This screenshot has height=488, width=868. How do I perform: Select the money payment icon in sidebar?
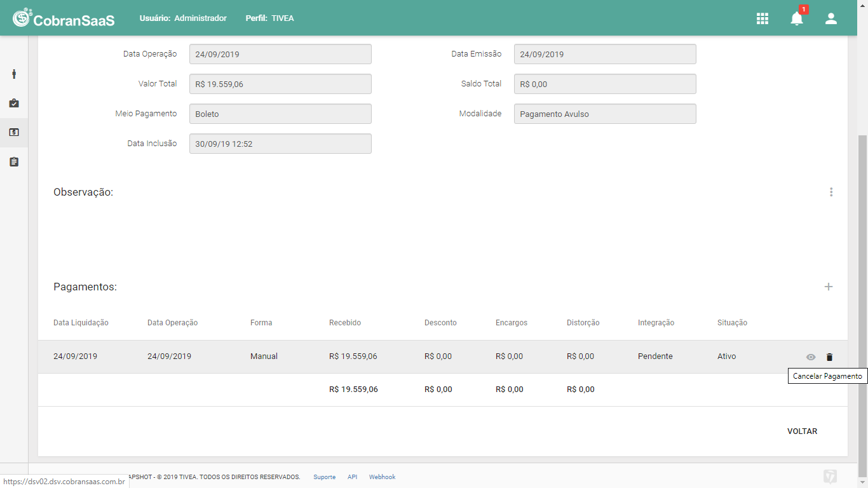coord(14,132)
